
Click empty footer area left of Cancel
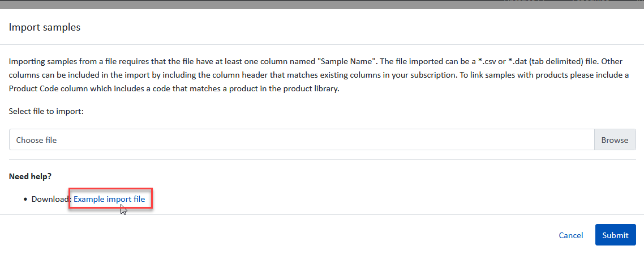[x=283, y=235]
